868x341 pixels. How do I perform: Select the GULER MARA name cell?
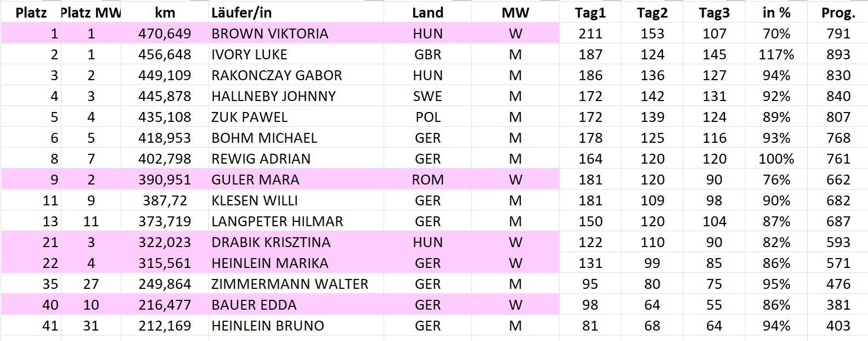255,180
